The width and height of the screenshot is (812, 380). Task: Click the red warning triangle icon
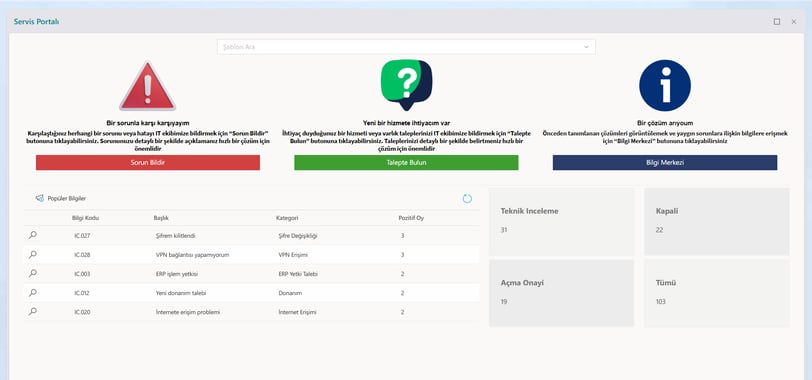click(148, 87)
